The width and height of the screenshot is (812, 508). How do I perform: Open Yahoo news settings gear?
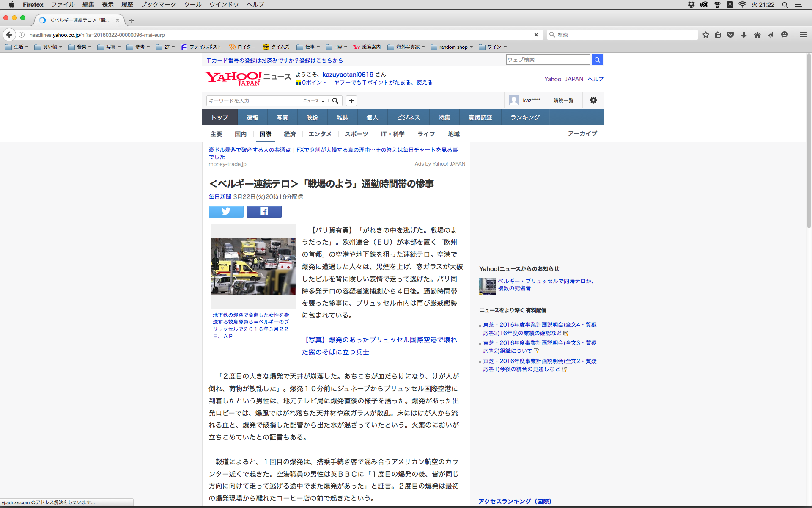pyautogui.click(x=593, y=100)
